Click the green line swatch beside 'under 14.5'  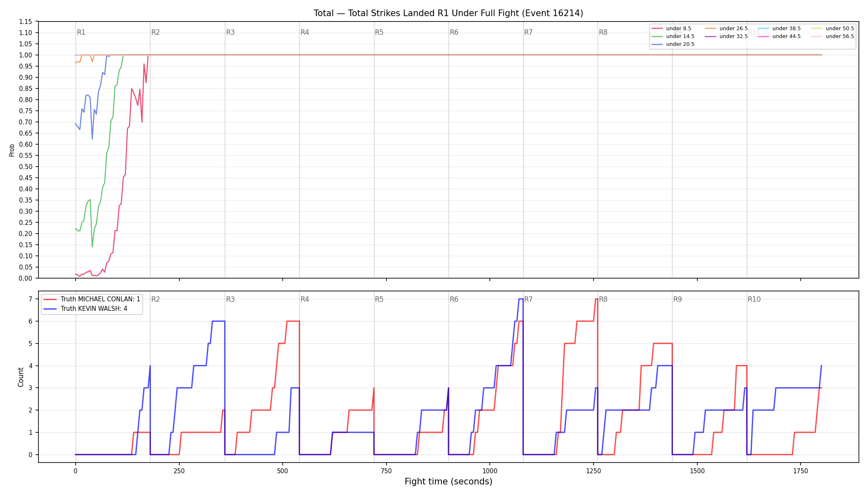[x=657, y=36]
